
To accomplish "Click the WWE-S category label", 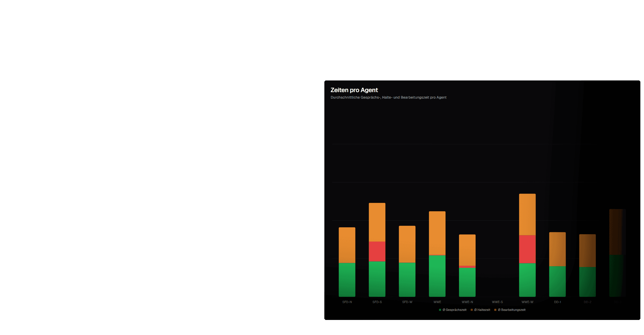I will (498, 302).
